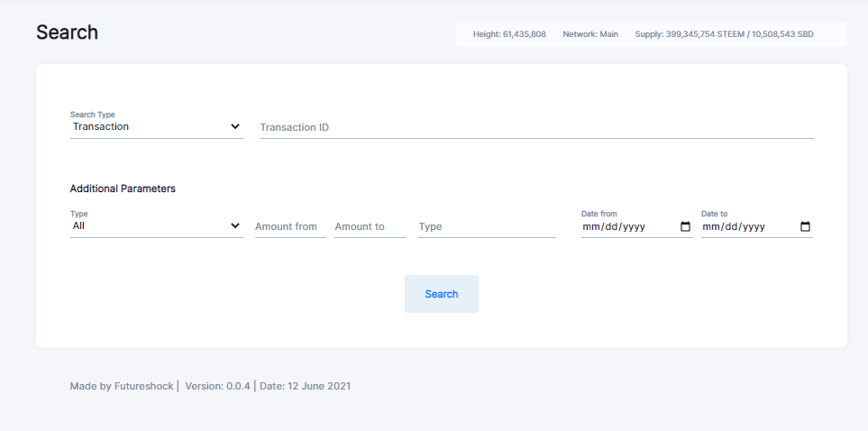Image resolution: width=868 pixels, height=431 pixels.
Task: Open the Search Type dropdown
Action: coord(156,126)
